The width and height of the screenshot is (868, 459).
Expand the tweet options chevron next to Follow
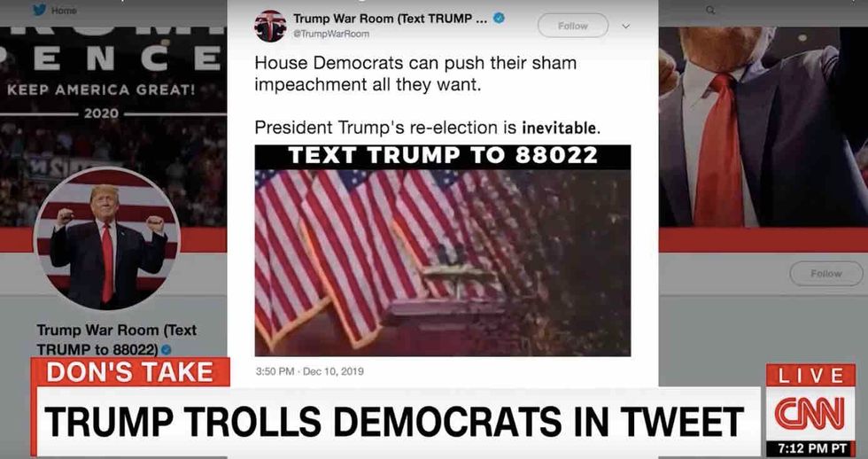pyautogui.click(x=626, y=26)
